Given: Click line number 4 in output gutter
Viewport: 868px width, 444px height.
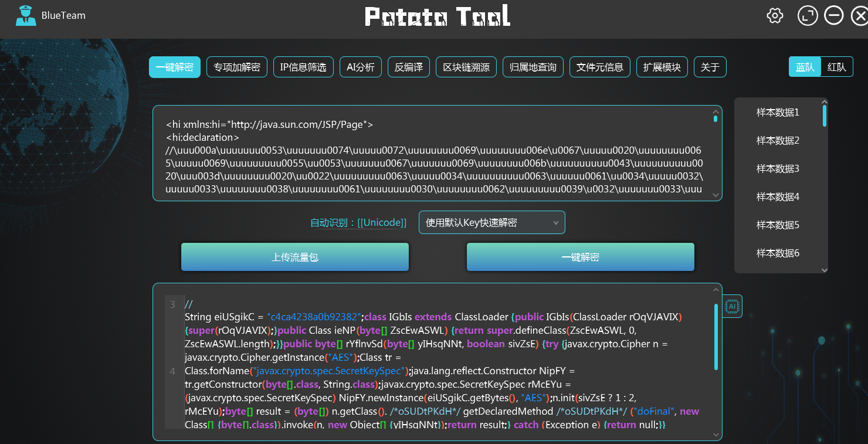Looking at the screenshot, I should point(172,371).
